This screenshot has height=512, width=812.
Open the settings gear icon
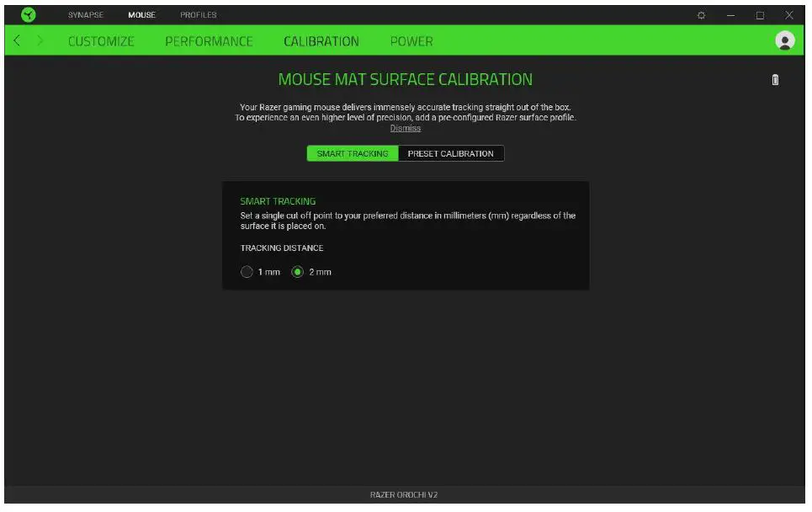point(701,15)
